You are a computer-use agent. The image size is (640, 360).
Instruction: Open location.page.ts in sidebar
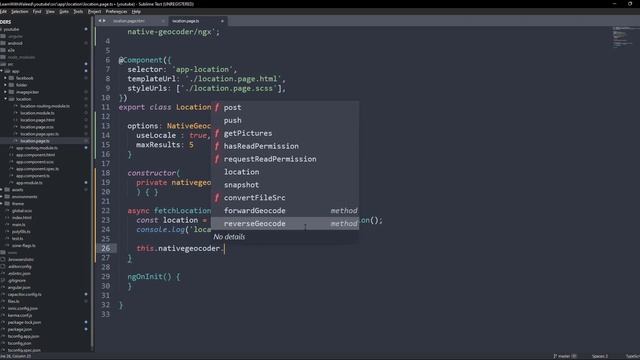click(x=35, y=141)
